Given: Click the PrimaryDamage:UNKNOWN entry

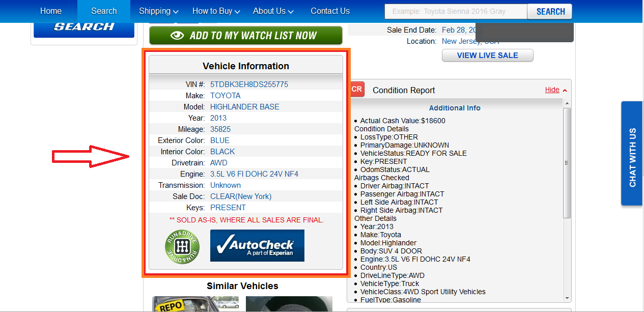Looking at the screenshot, I should [405, 145].
